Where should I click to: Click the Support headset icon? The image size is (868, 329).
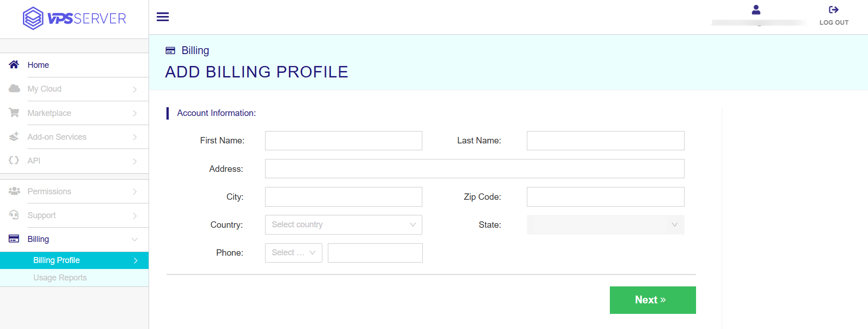tap(14, 215)
